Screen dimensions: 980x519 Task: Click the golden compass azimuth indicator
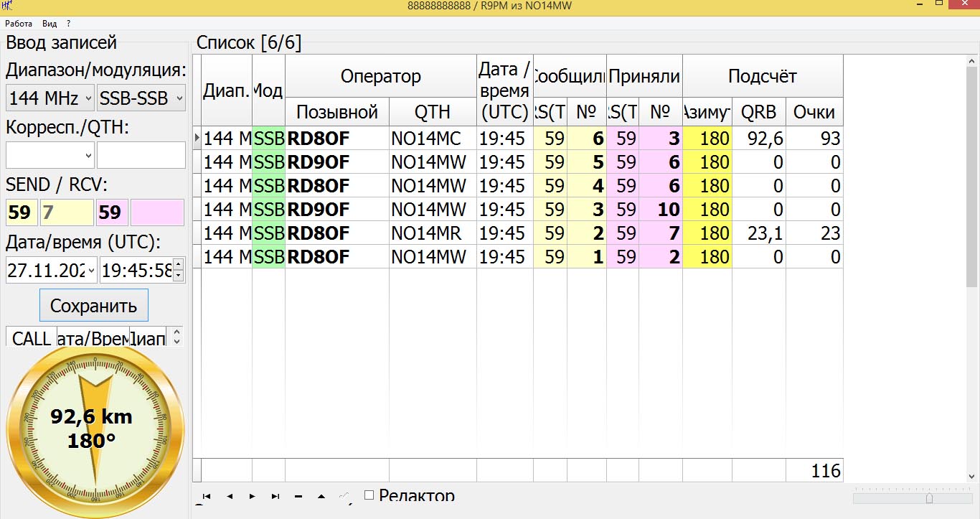[x=95, y=429]
